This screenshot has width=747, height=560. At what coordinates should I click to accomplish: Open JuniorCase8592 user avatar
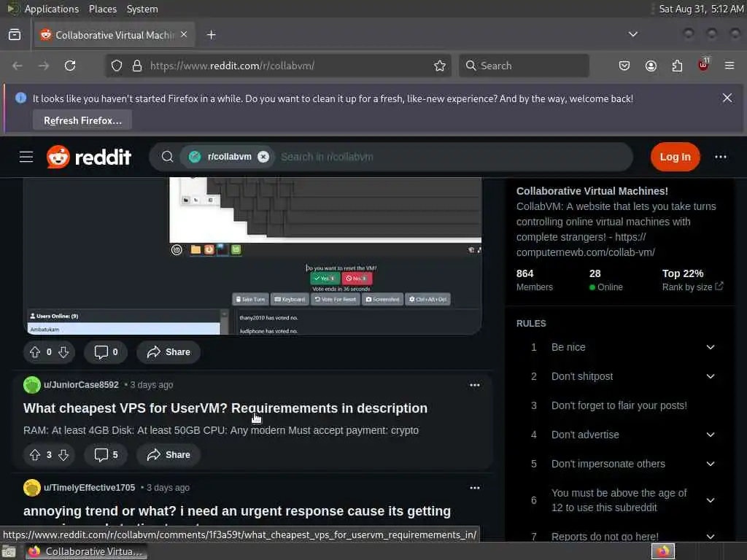pyautogui.click(x=32, y=385)
